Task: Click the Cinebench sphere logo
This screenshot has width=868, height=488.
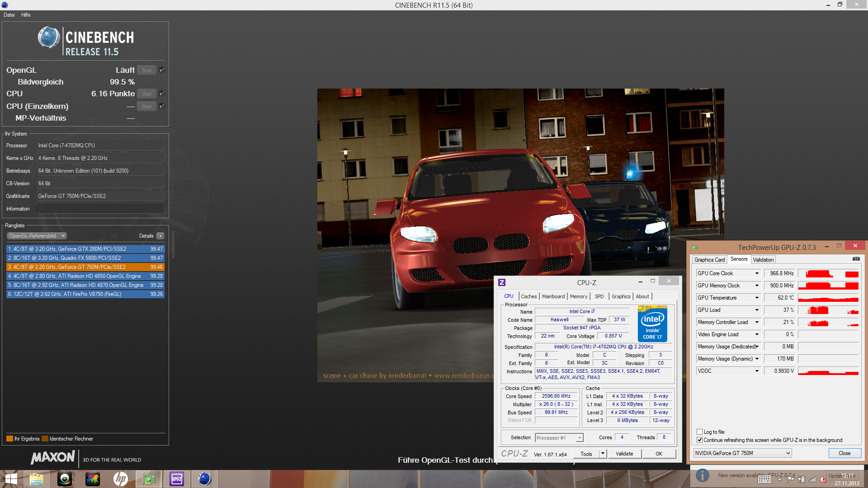Action: click(48, 38)
